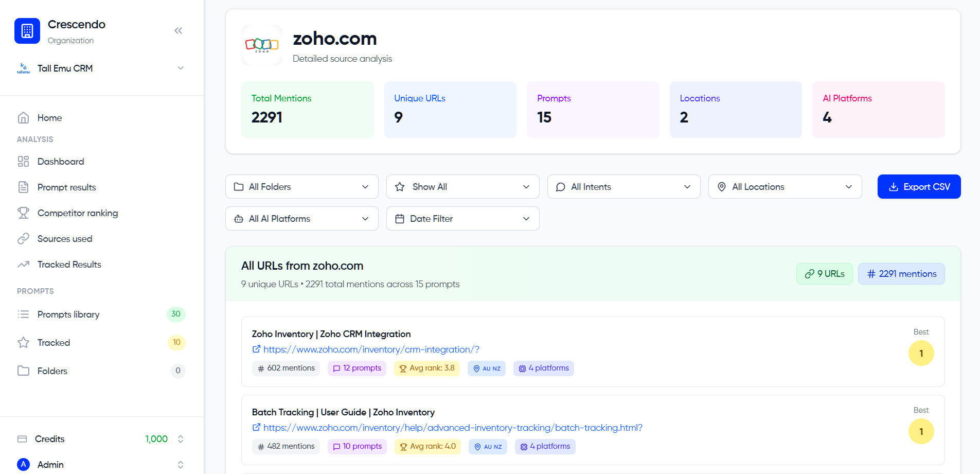Collapse the sidebar with double chevron icon

point(179,31)
